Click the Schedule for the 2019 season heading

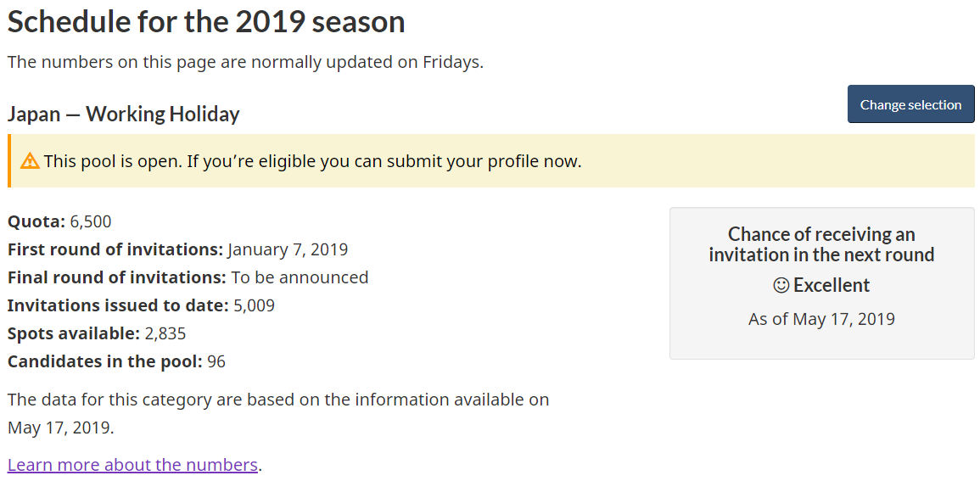[x=206, y=22]
